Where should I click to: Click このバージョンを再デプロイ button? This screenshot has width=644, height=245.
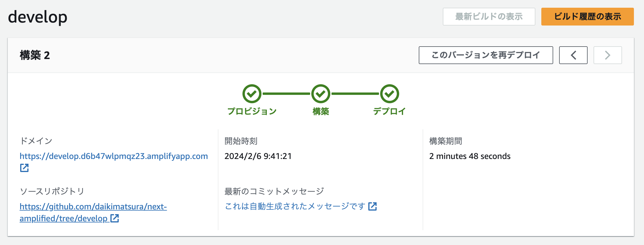[x=486, y=55]
